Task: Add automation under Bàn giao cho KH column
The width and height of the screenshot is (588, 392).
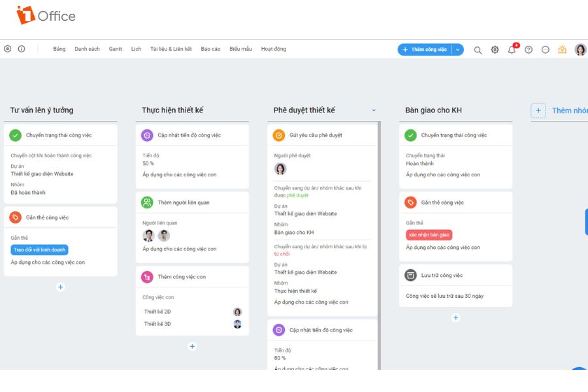Action: tap(455, 318)
